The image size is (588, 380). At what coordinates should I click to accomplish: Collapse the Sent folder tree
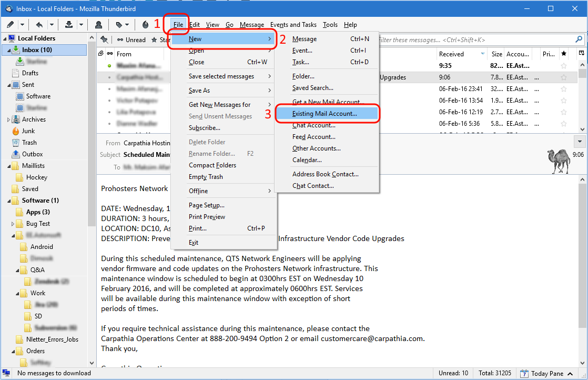tap(8, 85)
